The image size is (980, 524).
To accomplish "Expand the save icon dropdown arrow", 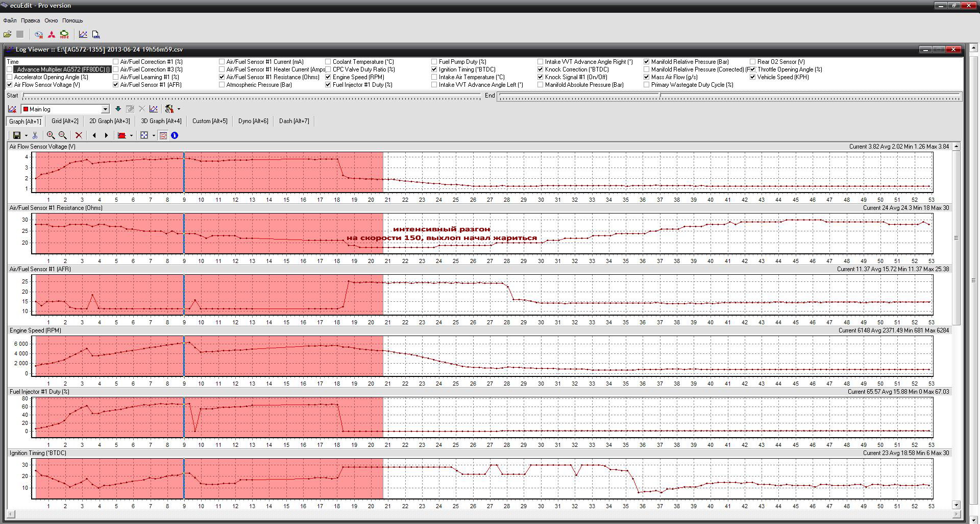I will coord(26,136).
